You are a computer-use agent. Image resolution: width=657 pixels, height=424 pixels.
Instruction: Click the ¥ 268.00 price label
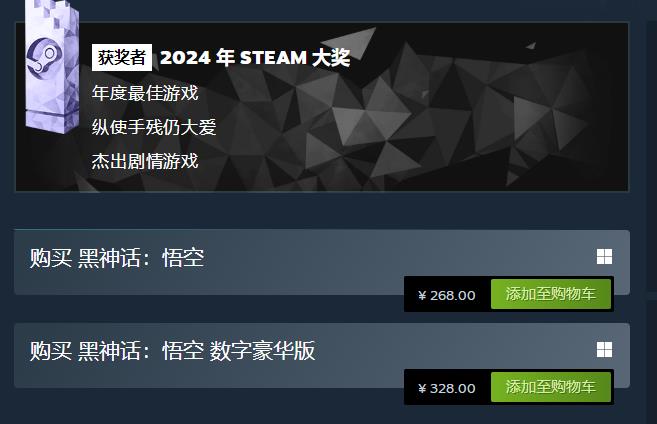[447, 295]
